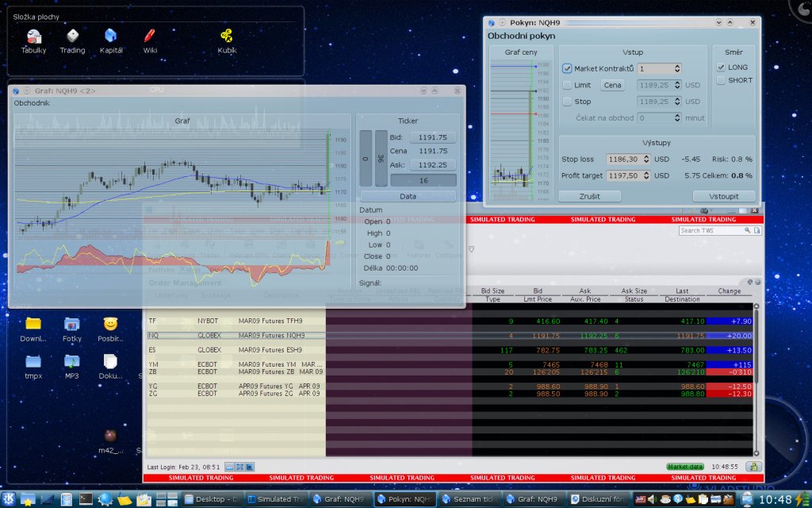Viewport: 812px width, 508px height.
Task: Switch to Desktop task in taskbar
Action: click(212, 499)
